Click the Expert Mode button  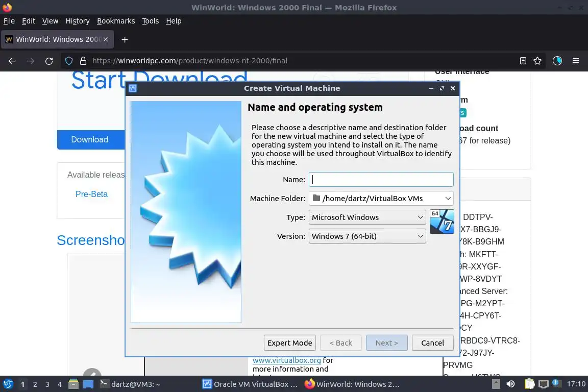click(x=289, y=343)
